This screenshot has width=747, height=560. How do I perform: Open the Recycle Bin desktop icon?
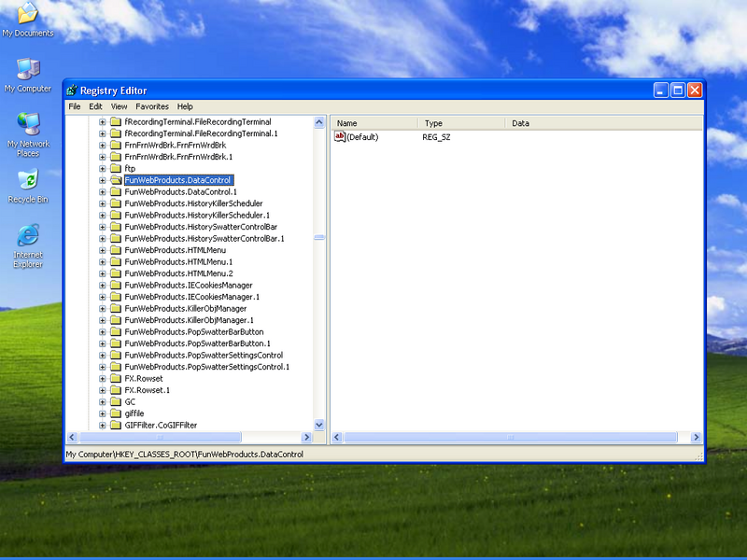28,186
